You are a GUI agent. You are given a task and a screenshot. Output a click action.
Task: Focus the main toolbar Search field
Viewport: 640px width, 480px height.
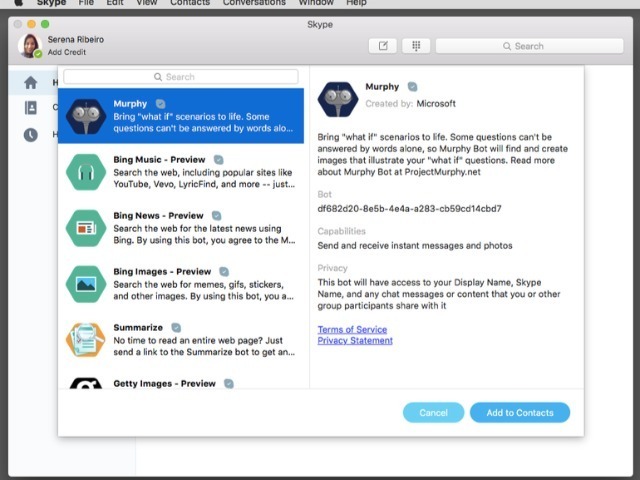pos(529,46)
